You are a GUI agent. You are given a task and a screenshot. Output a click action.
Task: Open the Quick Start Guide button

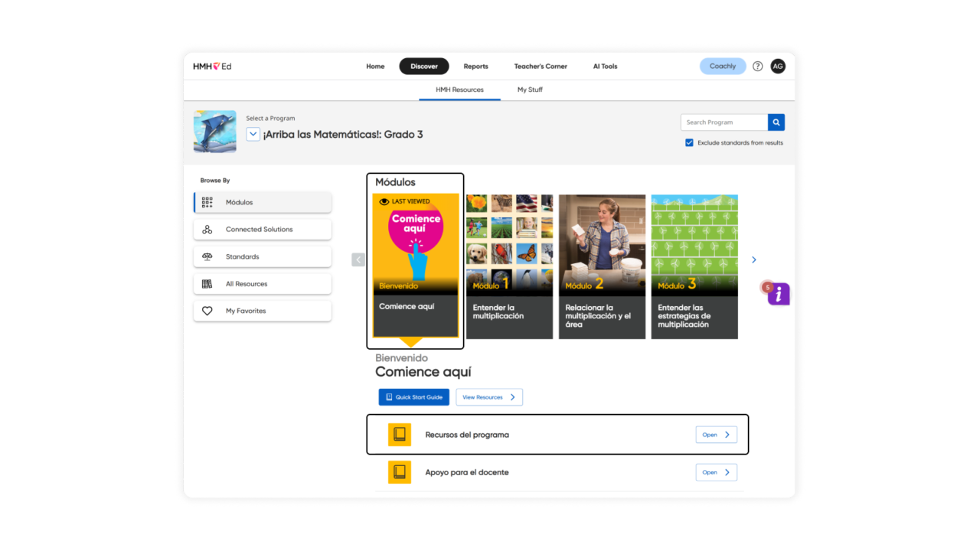[x=414, y=397]
